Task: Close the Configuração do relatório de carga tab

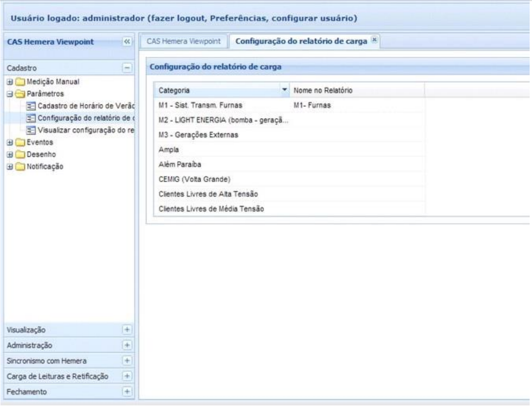Action: click(373, 41)
